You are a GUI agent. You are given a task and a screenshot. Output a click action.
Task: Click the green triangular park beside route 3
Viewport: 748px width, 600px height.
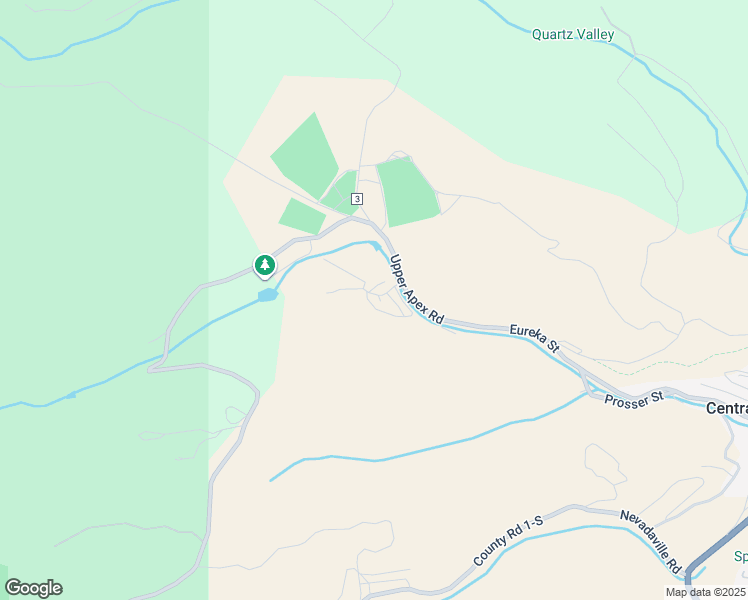pyautogui.click(x=341, y=193)
